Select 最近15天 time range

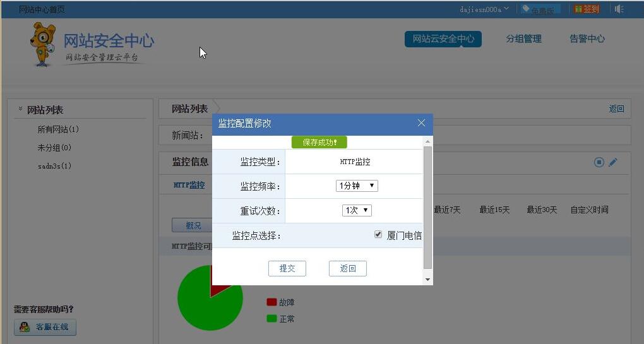pyautogui.click(x=494, y=210)
